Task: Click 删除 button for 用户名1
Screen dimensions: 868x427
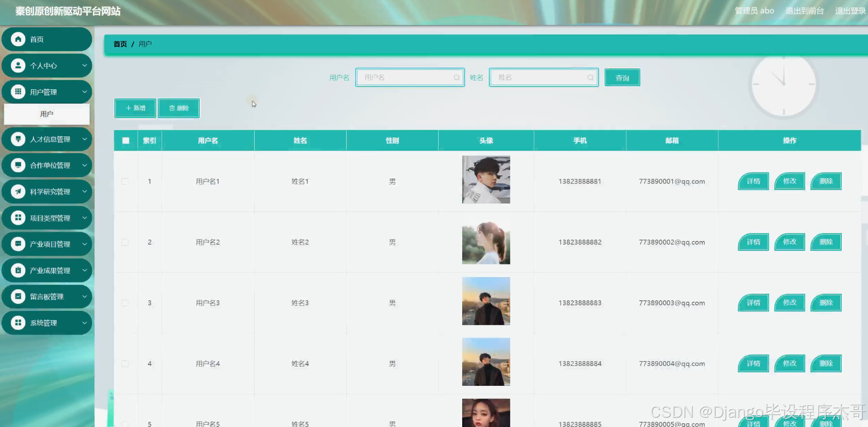Action: pos(826,181)
